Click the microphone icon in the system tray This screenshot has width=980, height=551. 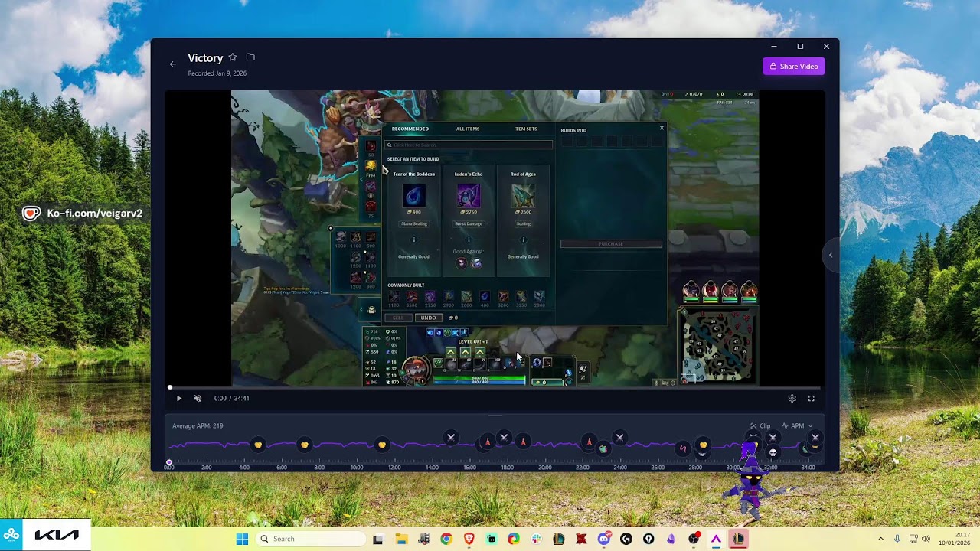[897, 539]
